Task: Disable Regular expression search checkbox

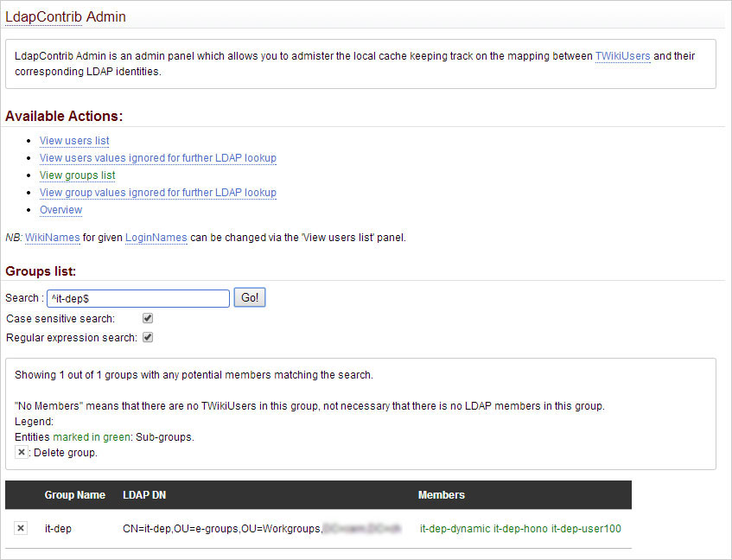Action: (148, 337)
